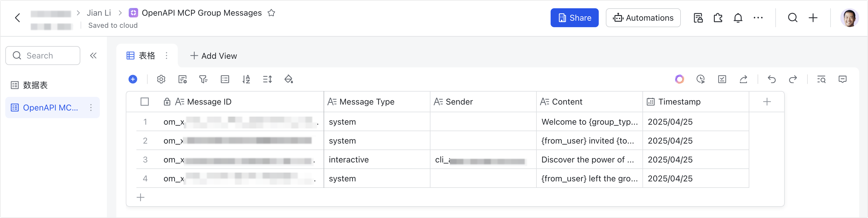Toggle the select-all checkbox in header
The width and height of the screenshot is (868, 218).
click(x=145, y=102)
